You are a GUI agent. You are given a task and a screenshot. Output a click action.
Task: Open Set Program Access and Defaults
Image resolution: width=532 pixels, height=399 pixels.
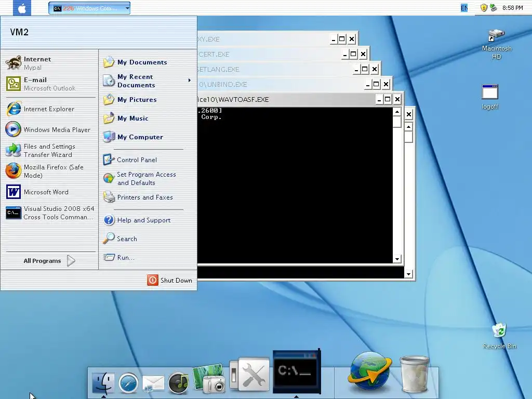pos(140,179)
